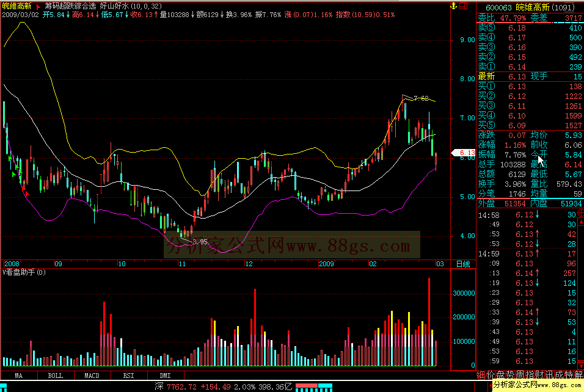Click the up arrow of the tick list scrollbar

pos(581,222)
